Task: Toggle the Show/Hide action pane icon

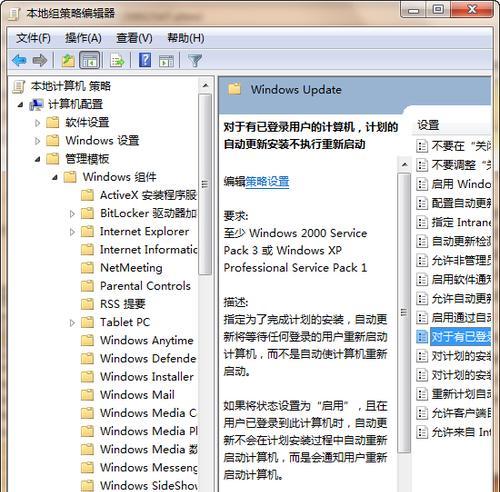Action: coord(166,61)
